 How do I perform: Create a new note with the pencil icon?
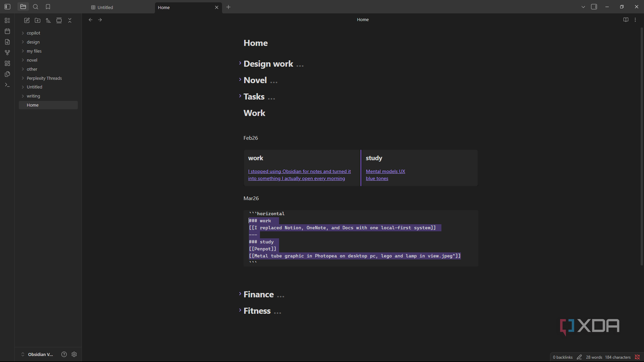(x=27, y=20)
